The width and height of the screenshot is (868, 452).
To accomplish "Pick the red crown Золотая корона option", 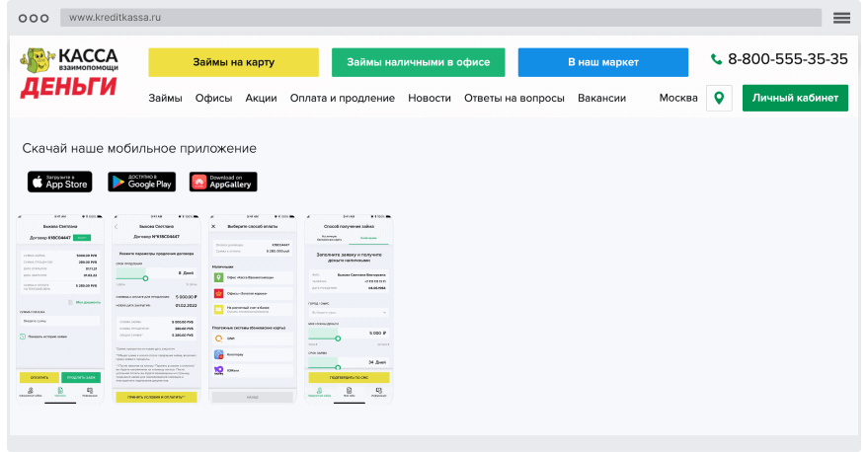I will [x=218, y=293].
